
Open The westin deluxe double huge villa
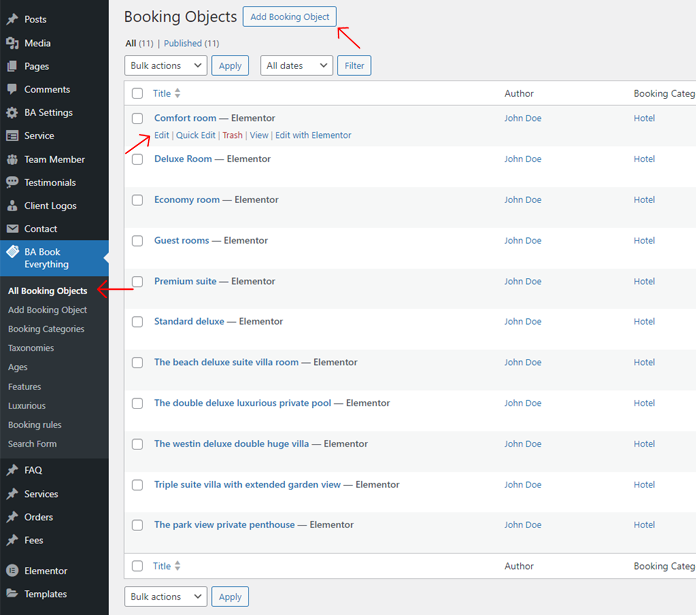(231, 444)
